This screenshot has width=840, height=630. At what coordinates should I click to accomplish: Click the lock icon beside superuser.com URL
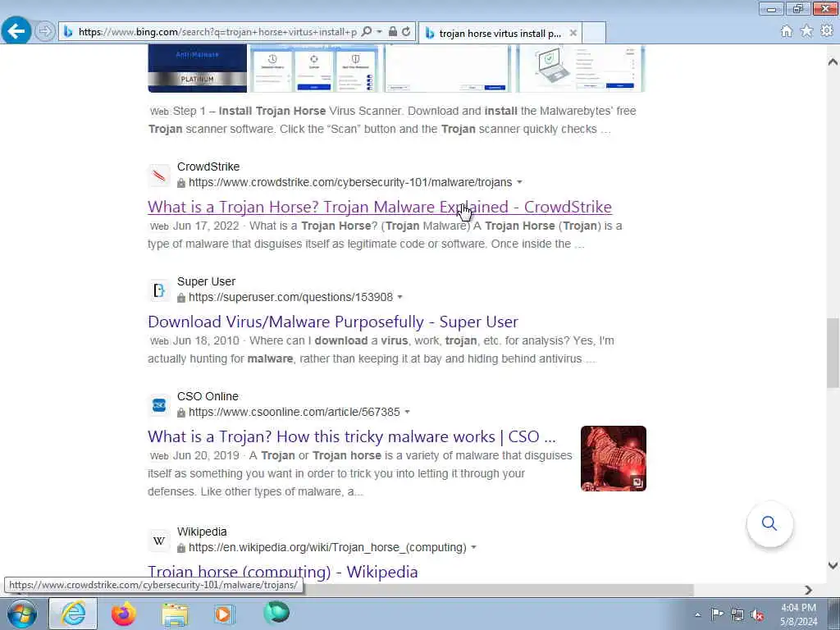point(181,297)
